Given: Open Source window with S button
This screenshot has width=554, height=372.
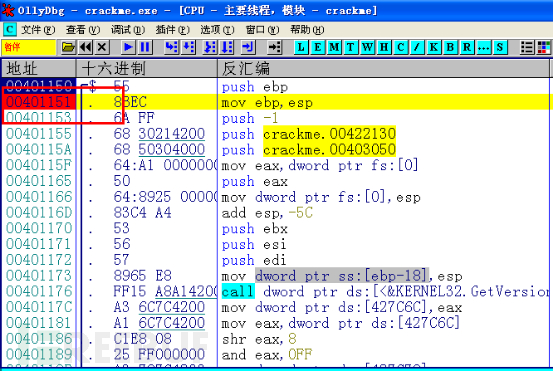Looking at the screenshot, I should click(x=500, y=47).
